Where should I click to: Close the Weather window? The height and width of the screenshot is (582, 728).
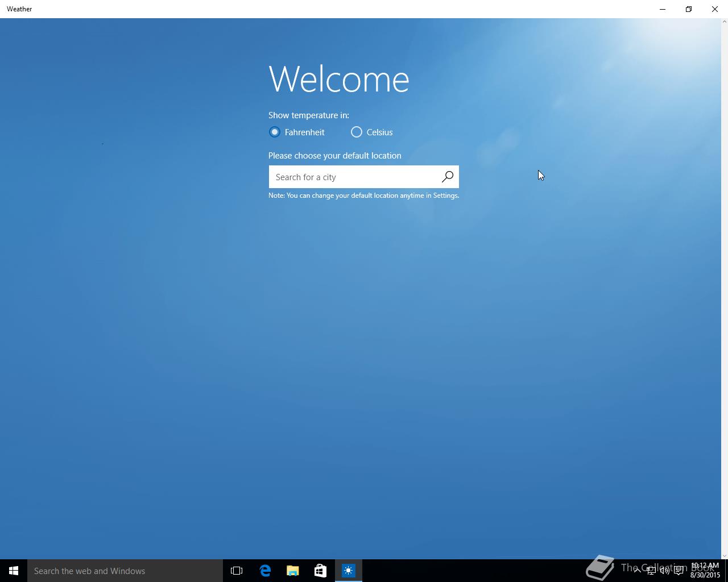pyautogui.click(x=715, y=9)
